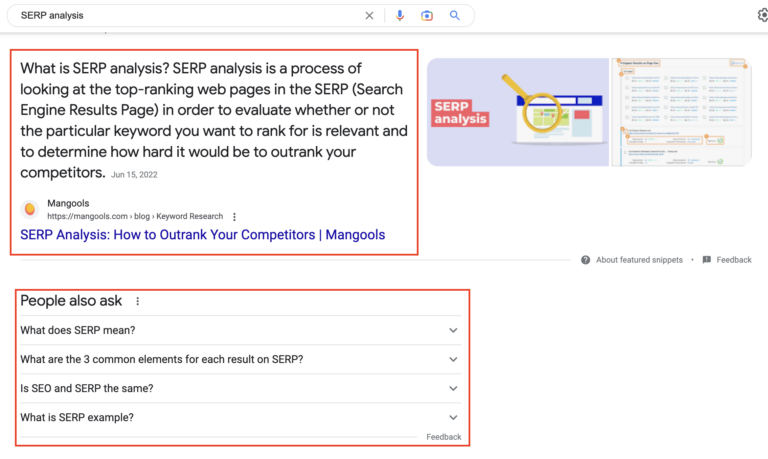Screen dimensions: 768x459
Task: Click Feedback next to featured snippets
Action: pyautogui.click(x=734, y=260)
